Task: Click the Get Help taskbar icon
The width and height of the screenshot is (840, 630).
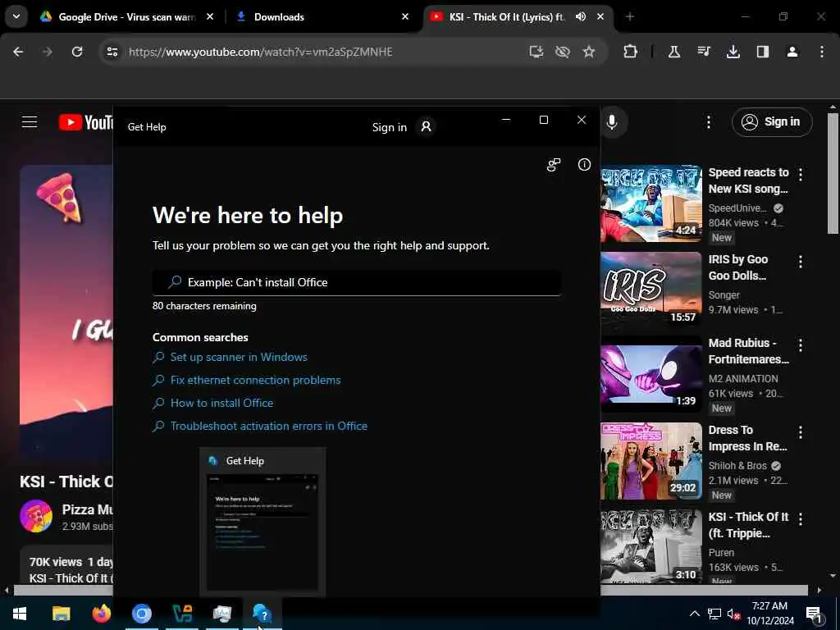Action: tap(262, 614)
